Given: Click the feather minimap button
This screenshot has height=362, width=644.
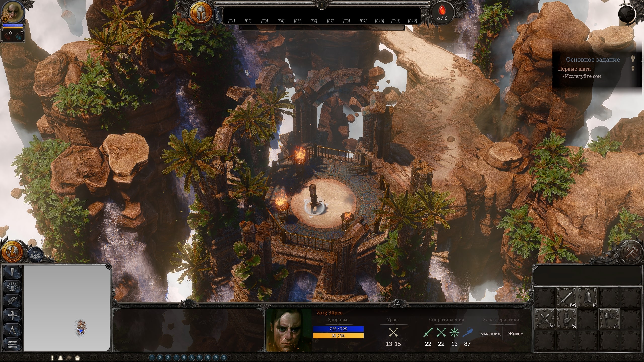Looking at the screenshot, I should click(x=12, y=301).
